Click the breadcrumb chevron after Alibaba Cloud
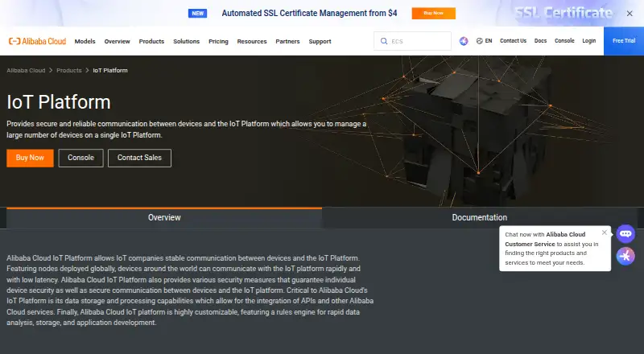This screenshot has height=354, width=644. click(51, 70)
